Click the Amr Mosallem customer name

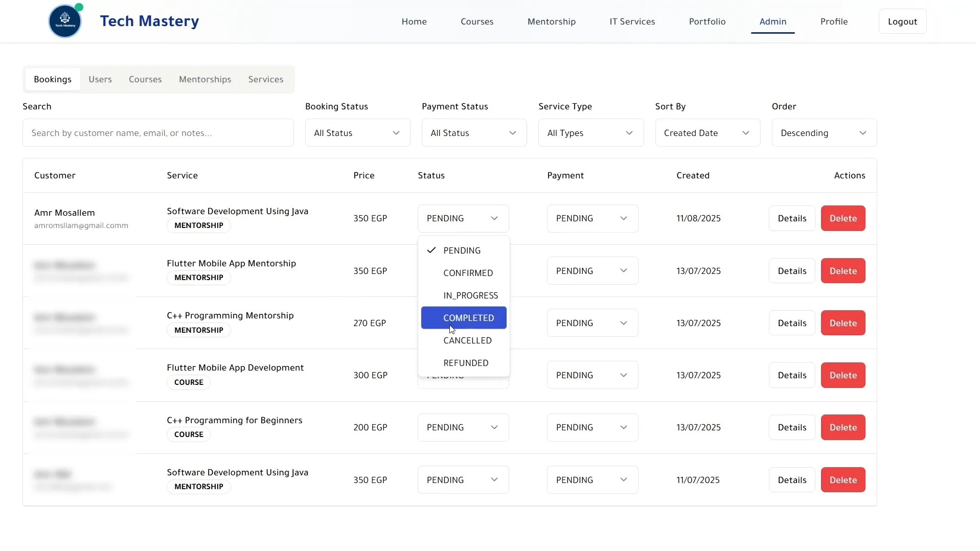point(64,213)
